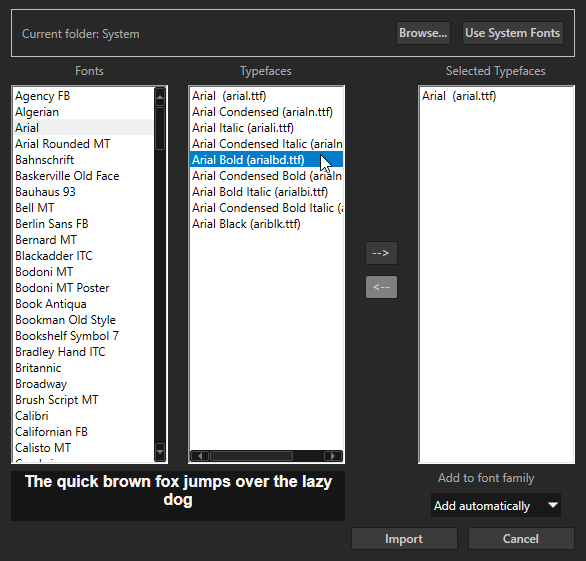Select Book Antiqua font
Image resolution: width=586 pixels, height=561 pixels.
tap(83, 304)
